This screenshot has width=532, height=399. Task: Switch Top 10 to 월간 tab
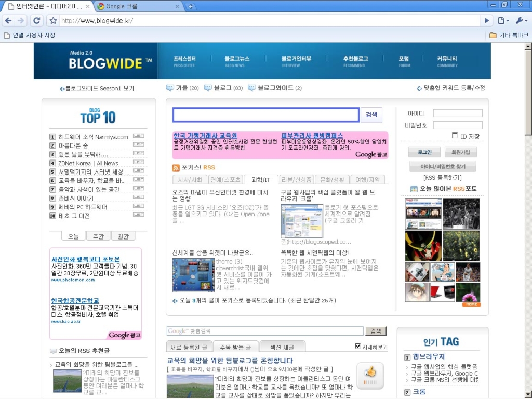123,236
